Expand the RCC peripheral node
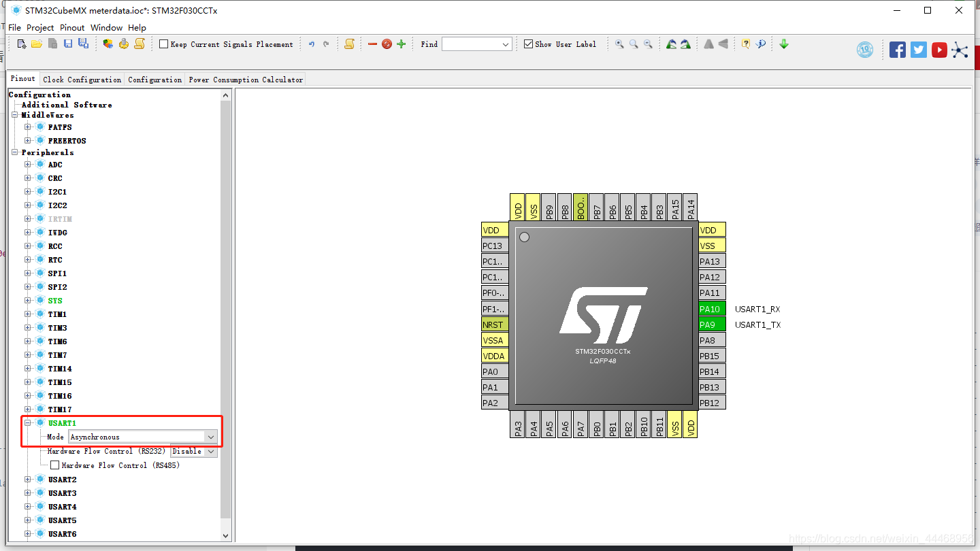The image size is (980, 551). (x=28, y=246)
